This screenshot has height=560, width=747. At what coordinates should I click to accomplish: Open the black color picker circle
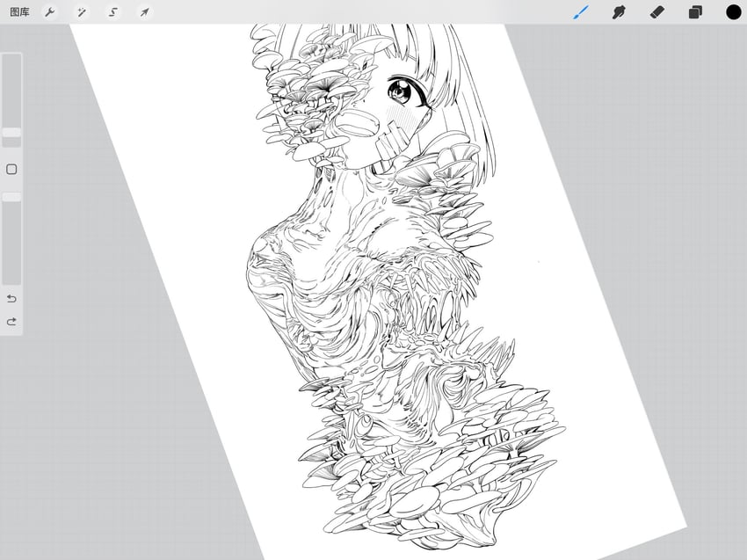coord(734,12)
